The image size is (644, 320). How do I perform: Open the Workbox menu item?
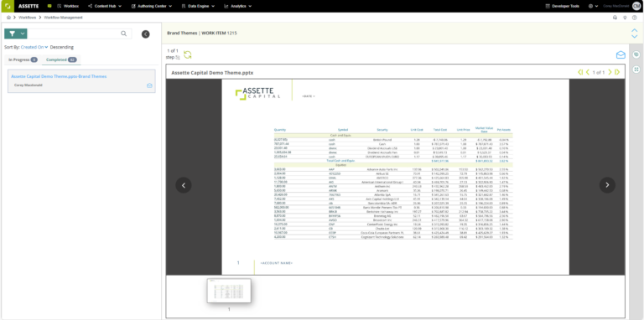click(68, 6)
